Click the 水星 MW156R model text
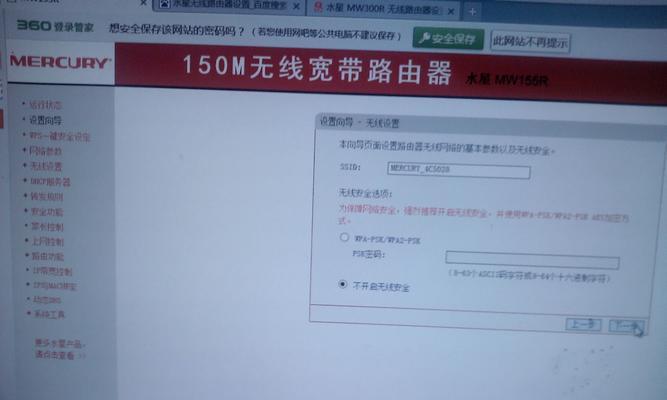Image resolution: width=667 pixels, height=400 pixels. [506, 79]
